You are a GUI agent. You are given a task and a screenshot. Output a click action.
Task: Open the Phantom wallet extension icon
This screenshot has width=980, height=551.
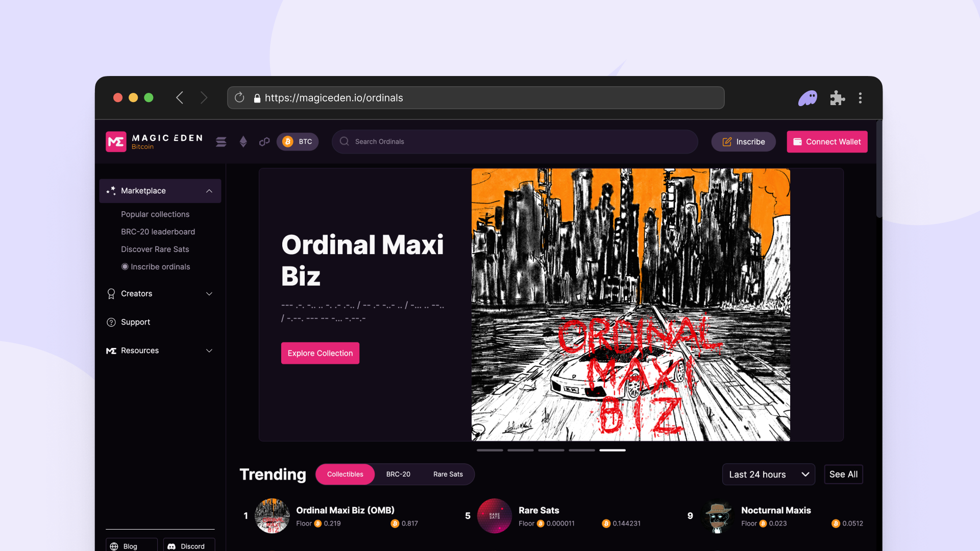coord(807,98)
